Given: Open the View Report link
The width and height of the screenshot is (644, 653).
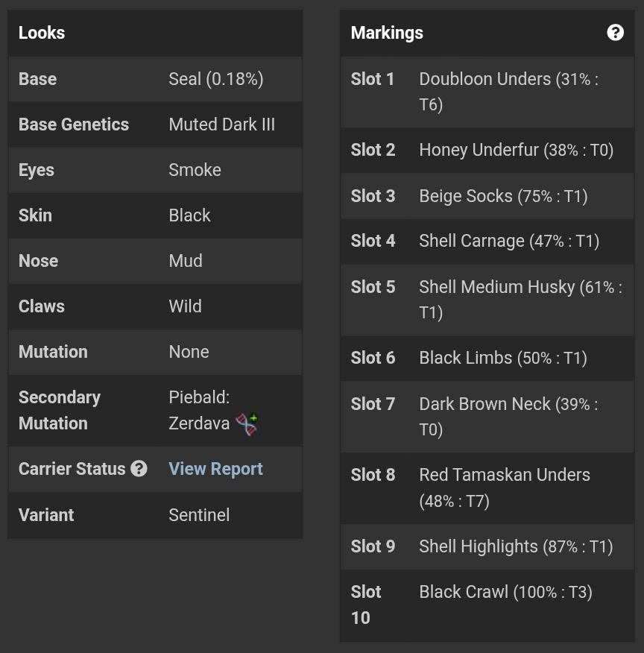Looking at the screenshot, I should pyautogui.click(x=215, y=469).
